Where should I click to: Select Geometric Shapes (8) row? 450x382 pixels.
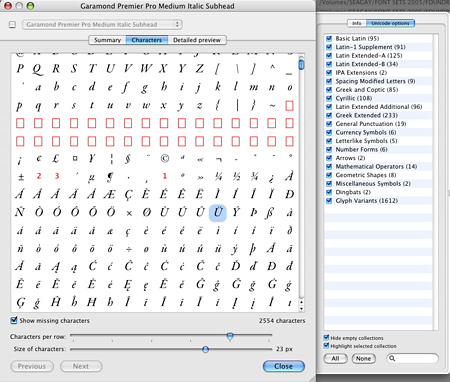[378, 175]
